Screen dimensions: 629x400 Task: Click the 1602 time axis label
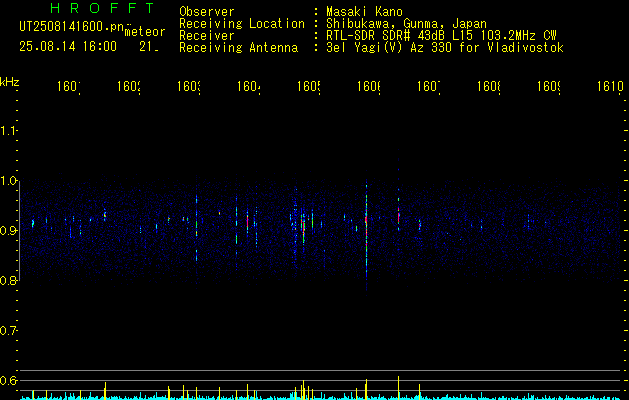pos(129,86)
